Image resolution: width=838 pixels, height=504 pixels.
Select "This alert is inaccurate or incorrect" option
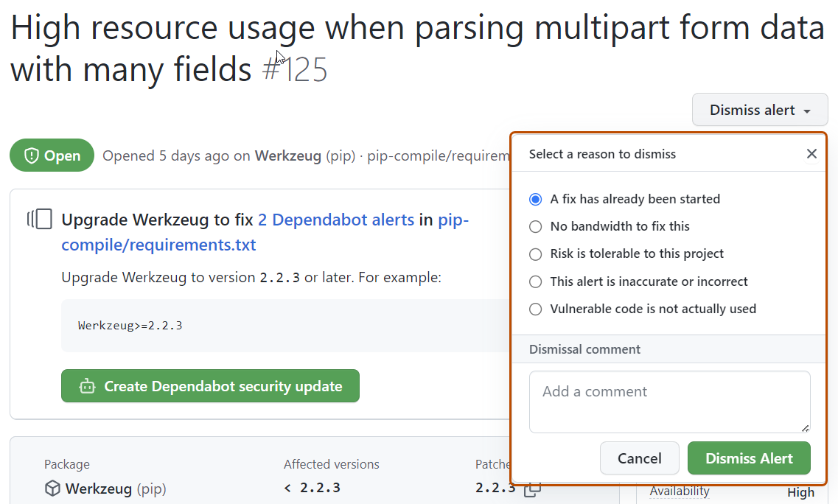click(x=535, y=281)
